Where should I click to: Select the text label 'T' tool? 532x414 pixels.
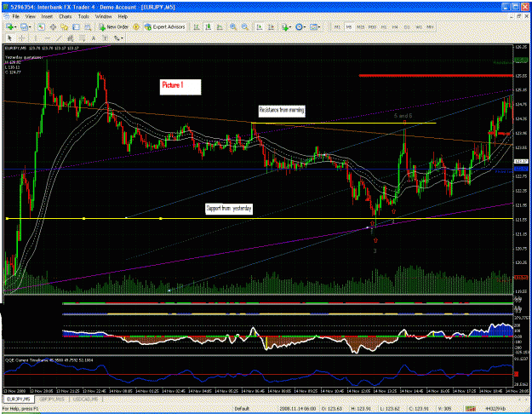point(106,38)
